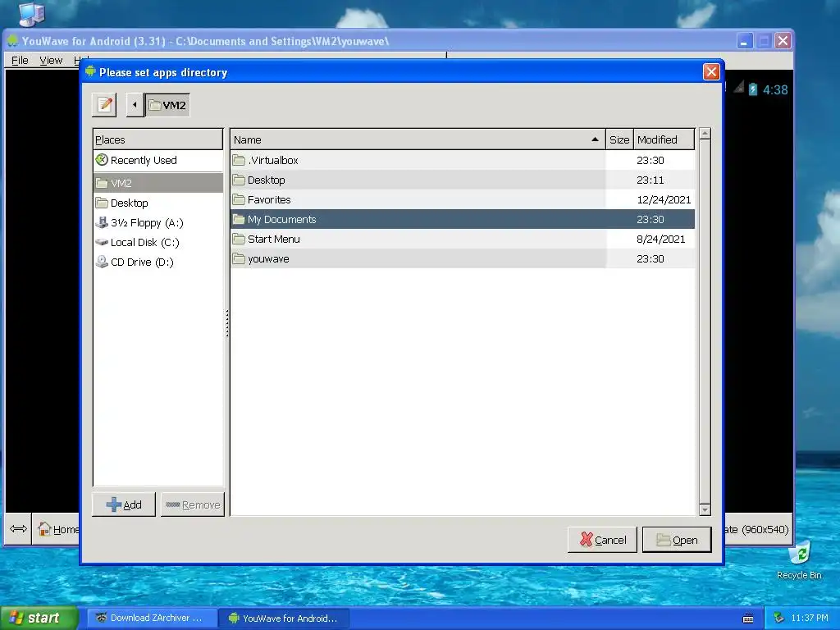Choose Desktop in the Places sidebar
Screen dimensions: 840x630
[x=157, y=203]
